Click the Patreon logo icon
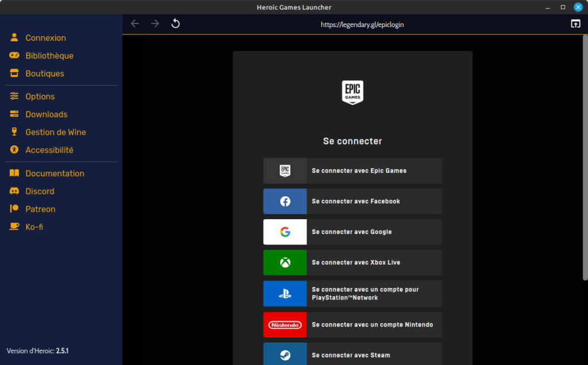 pyautogui.click(x=14, y=209)
